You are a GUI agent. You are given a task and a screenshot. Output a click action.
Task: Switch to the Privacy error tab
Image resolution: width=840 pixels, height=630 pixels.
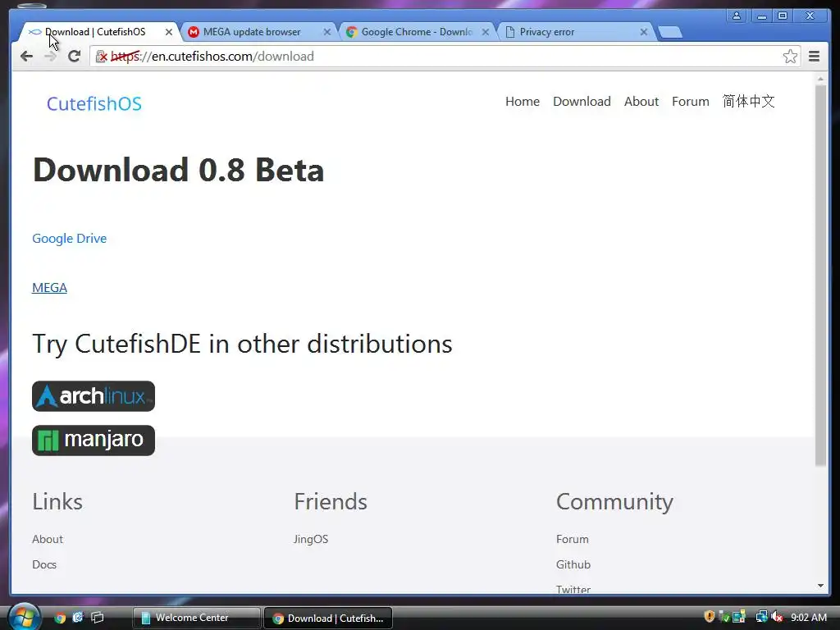point(575,32)
